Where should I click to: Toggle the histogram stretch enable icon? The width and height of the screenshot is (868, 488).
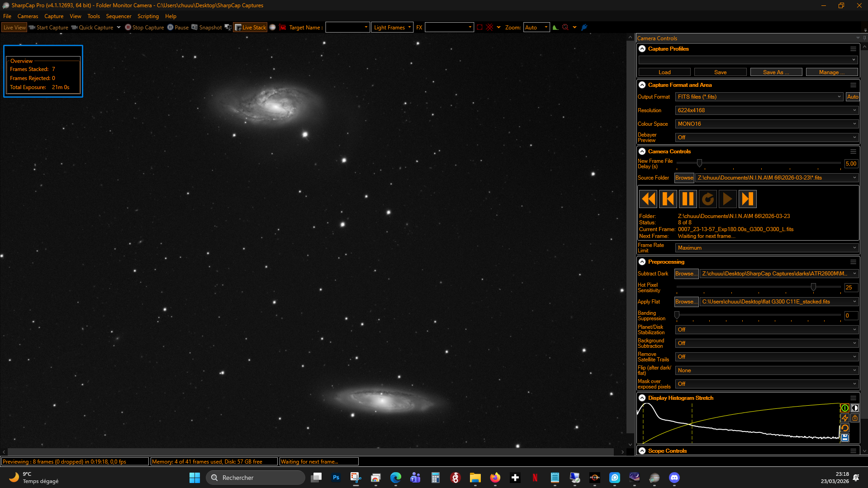(844, 408)
